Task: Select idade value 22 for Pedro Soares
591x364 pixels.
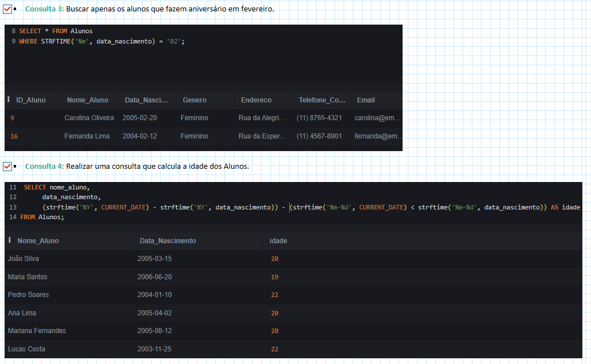Action: (275, 295)
